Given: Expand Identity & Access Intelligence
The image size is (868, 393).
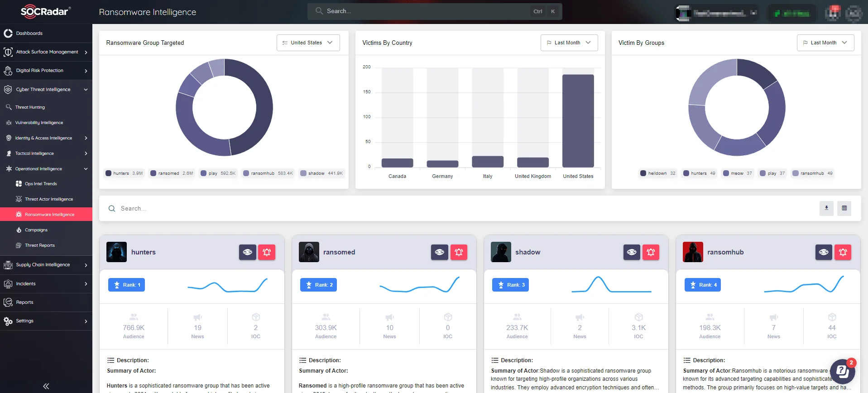Looking at the screenshot, I should [x=46, y=138].
